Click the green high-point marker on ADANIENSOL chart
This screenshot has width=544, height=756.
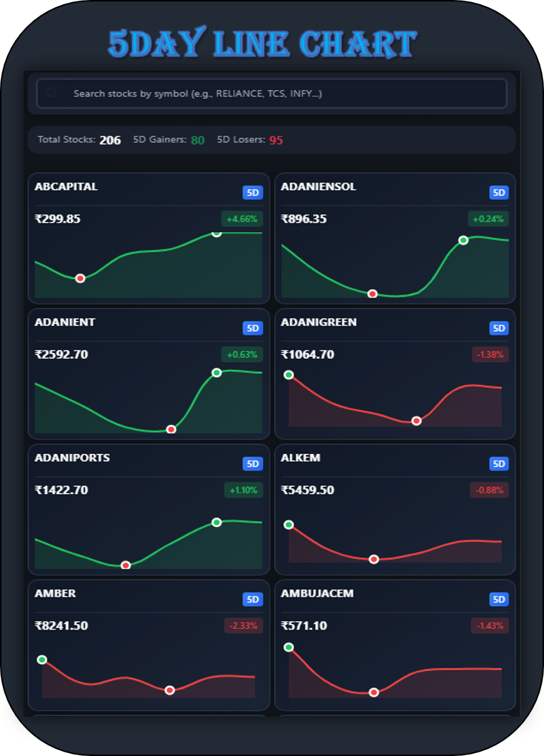(463, 240)
